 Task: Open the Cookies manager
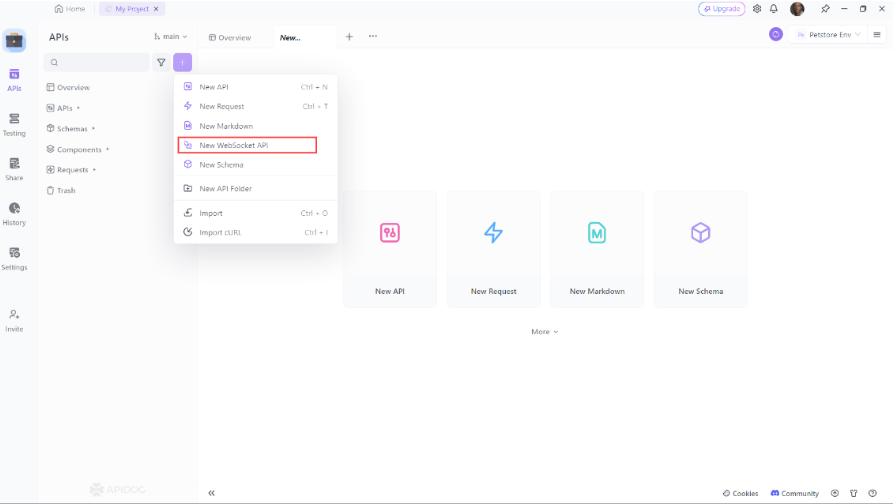click(740, 493)
